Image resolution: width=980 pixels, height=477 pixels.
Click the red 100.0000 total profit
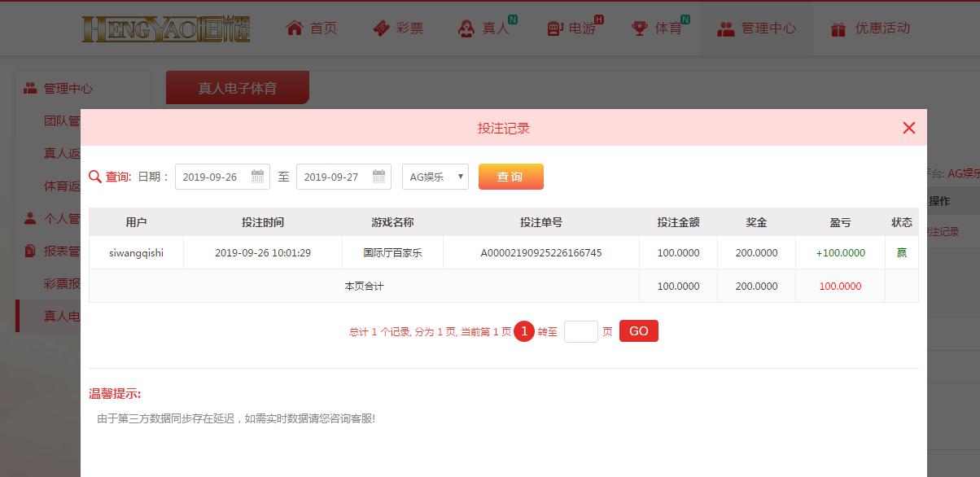click(x=841, y=287)
